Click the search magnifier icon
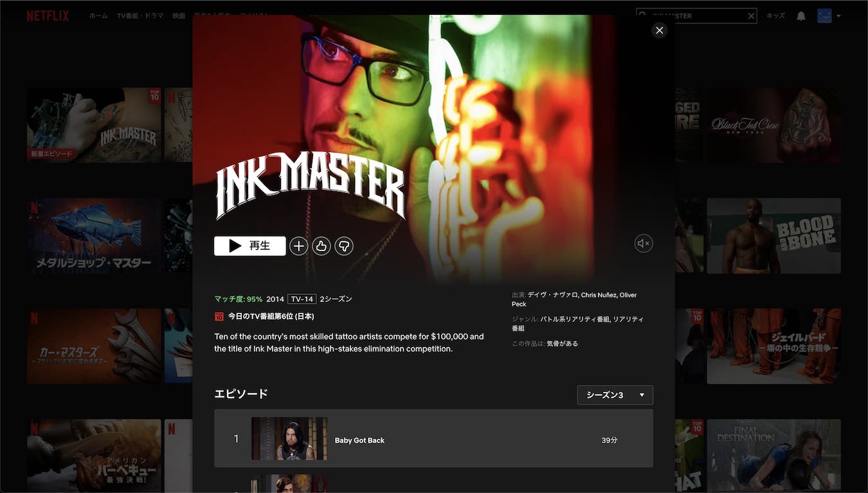Screen dimensions: 868x493 click(x=643, y=14)
